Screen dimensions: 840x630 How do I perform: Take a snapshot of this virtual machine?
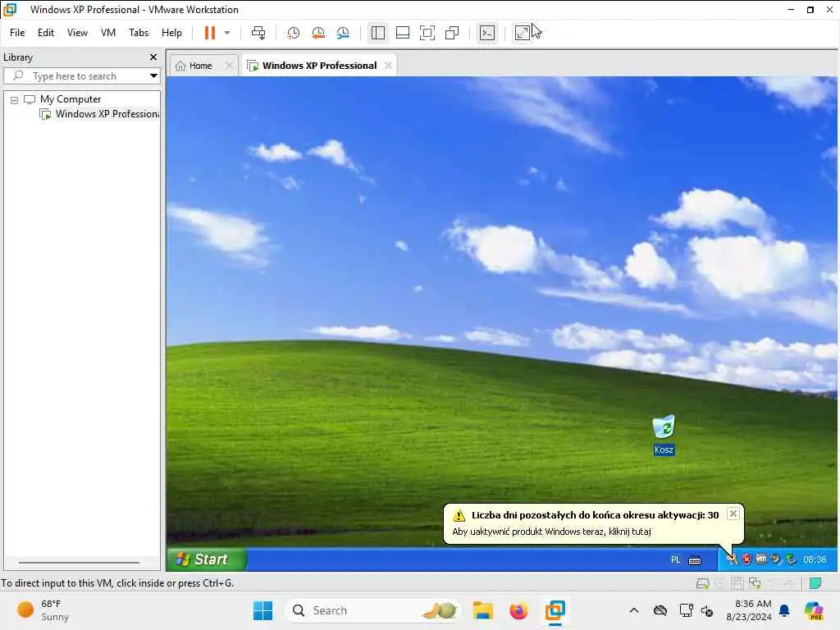[x=293, y=33]
